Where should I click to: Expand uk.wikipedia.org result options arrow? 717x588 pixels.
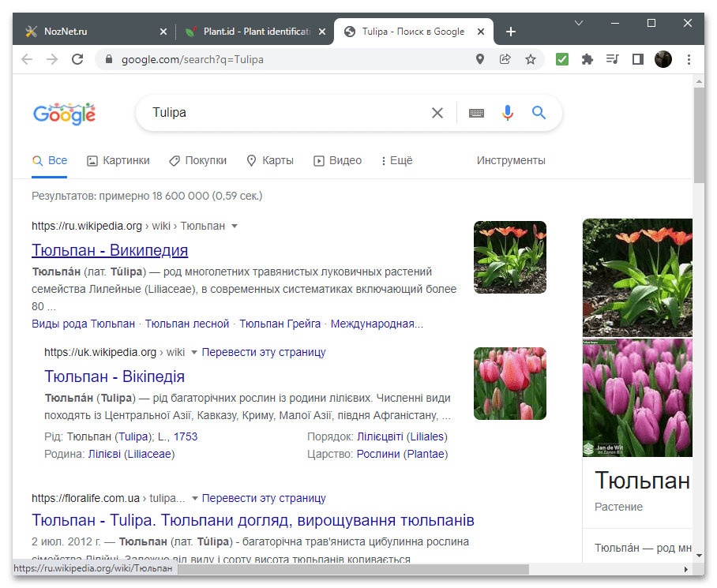point(194,352)
